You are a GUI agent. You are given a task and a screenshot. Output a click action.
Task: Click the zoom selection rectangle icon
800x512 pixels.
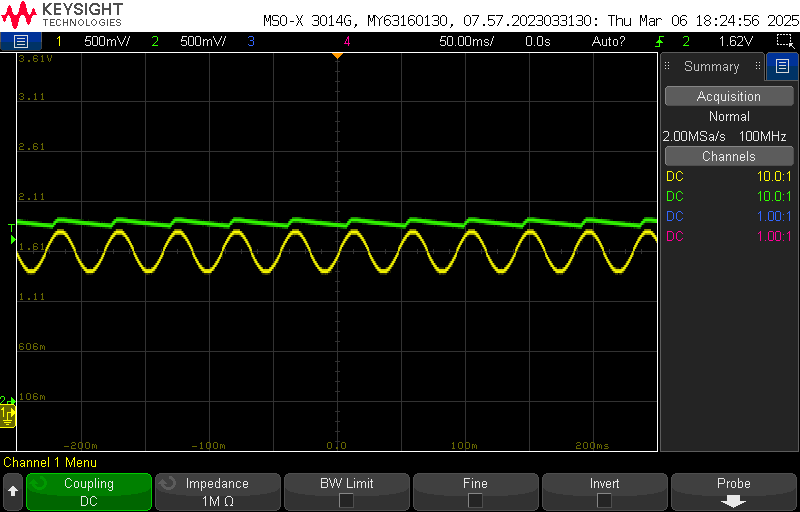[784, 41]
